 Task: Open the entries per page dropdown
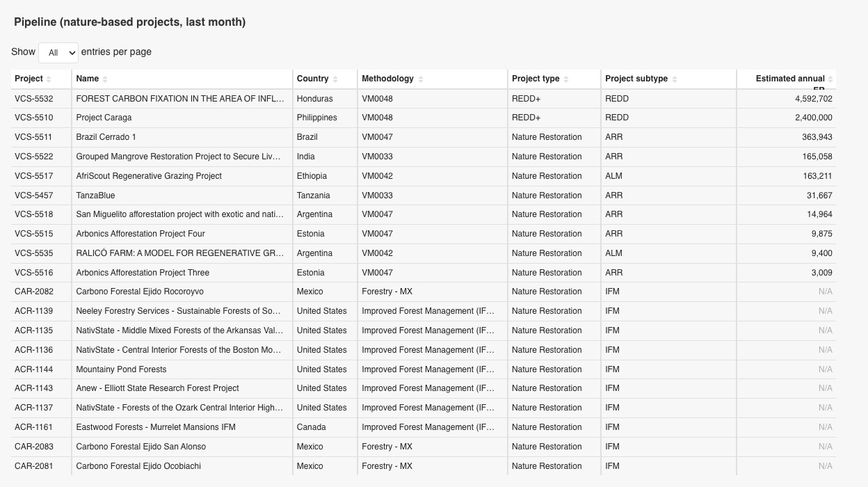coord(58,53)
